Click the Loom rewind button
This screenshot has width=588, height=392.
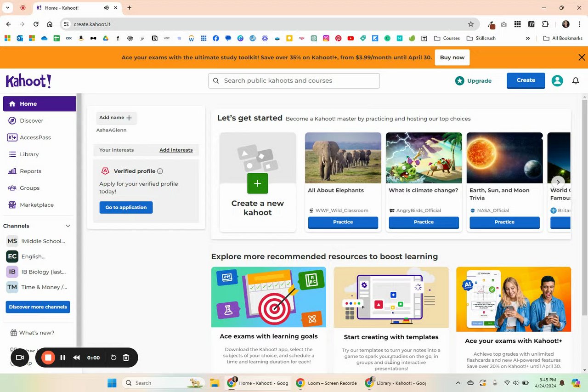tap(77, 358)
